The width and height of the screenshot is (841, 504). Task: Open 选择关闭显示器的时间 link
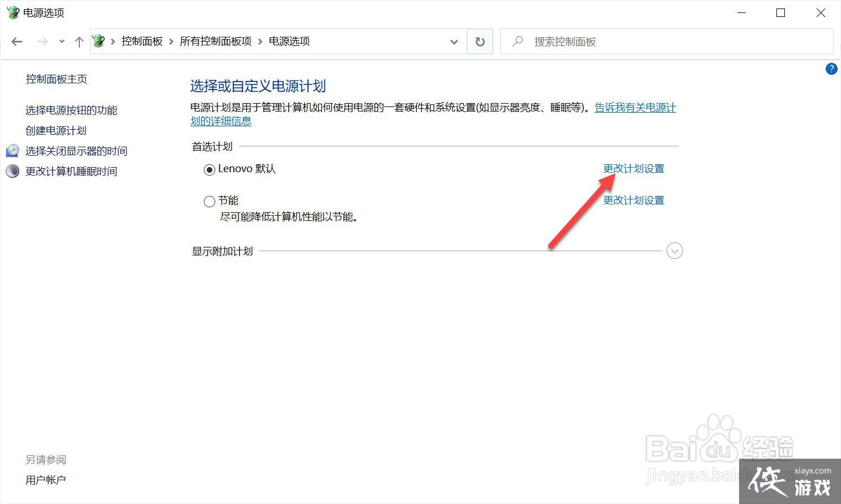point(76,151)
